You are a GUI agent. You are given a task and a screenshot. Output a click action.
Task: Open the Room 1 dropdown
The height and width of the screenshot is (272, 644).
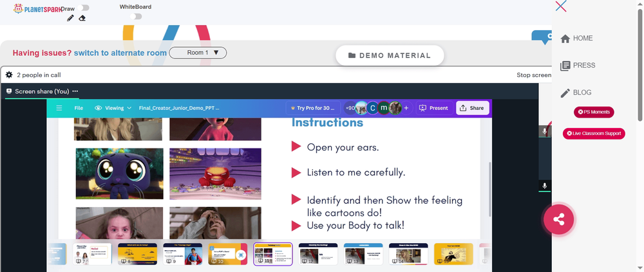[x=198, y=53]
